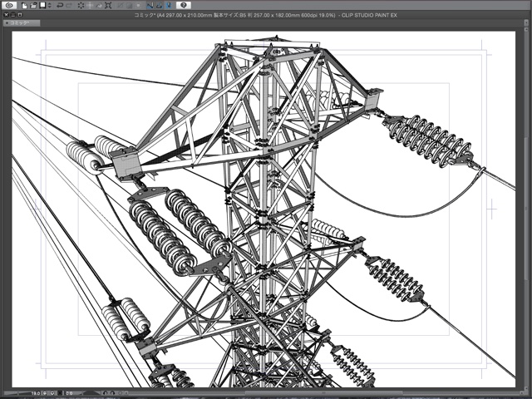Screen dimensions: 532x399
Task: Toggle Snap to Ruler
Action: tap(150, 5)
